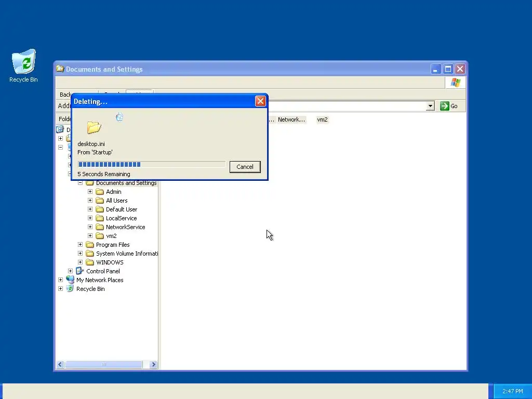Click the Desktop icon at the top of the tree

point(60,129)
